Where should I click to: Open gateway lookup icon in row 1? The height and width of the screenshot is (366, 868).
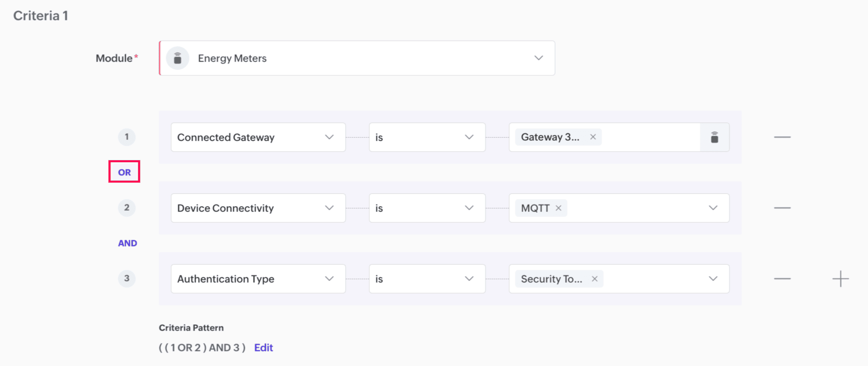(x=714, y=137)
